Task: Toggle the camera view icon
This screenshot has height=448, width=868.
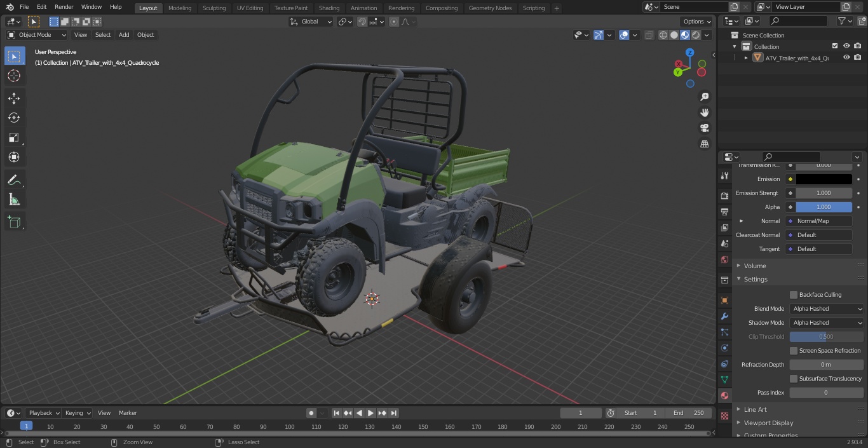Action: (704, 128)
